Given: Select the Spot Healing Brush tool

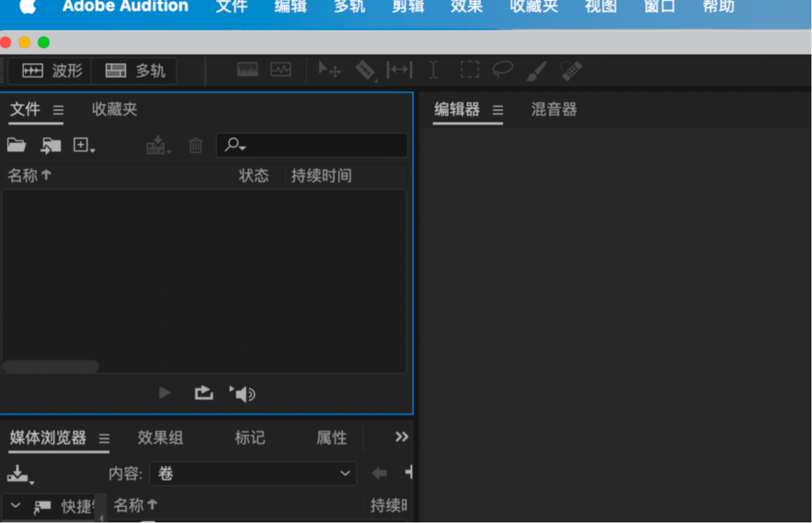Looking at the screenshot, I should (571, 71).
